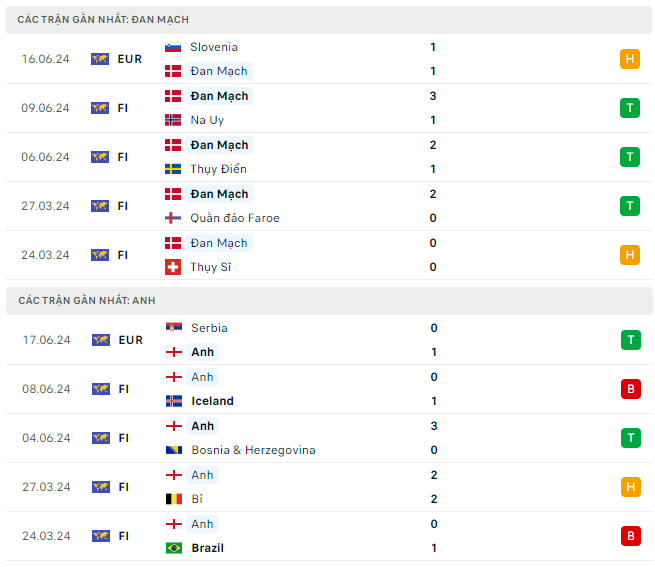
Task: Open the Thụy Điển team link
Action: 218,169
